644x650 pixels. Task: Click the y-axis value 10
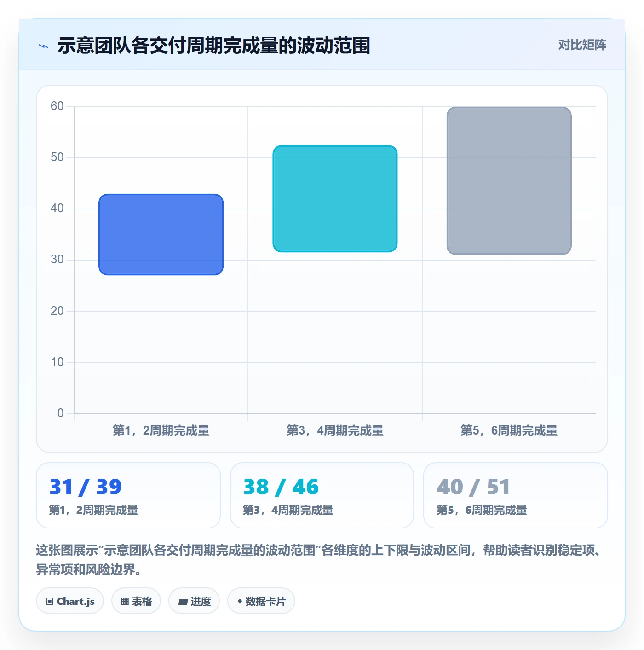[57, 362]
